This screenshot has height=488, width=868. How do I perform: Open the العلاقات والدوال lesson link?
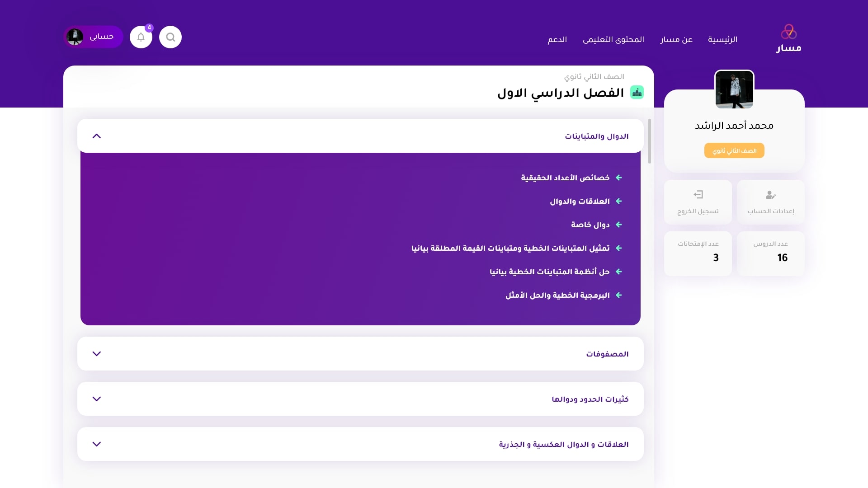coord(580,201)
